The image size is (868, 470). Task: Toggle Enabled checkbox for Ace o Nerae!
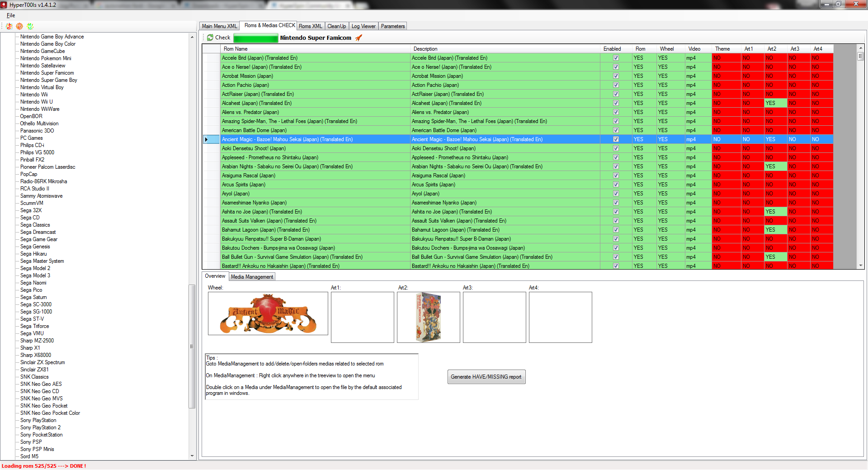point(616,67)
